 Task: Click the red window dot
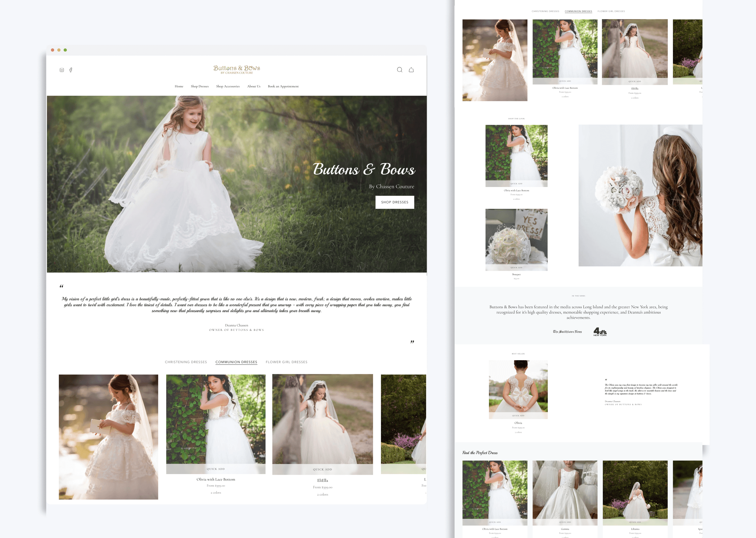pos(52,50)
